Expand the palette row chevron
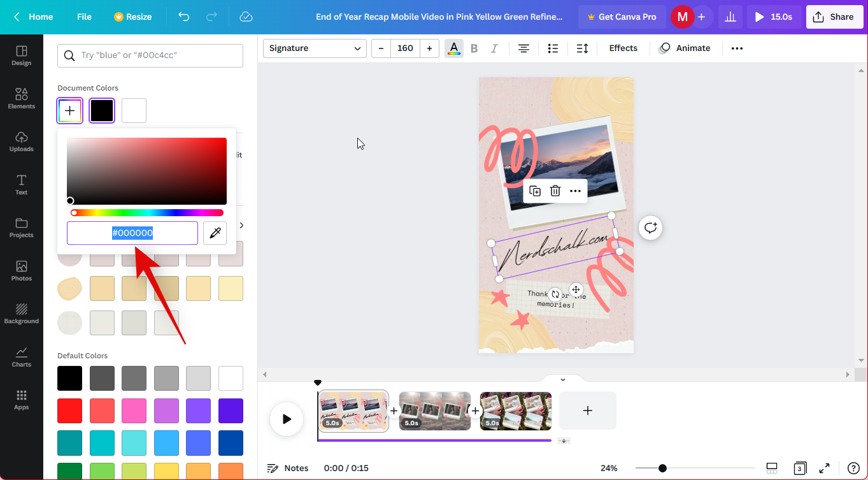This screenshot has height=480, width=868. pos(241,225)
